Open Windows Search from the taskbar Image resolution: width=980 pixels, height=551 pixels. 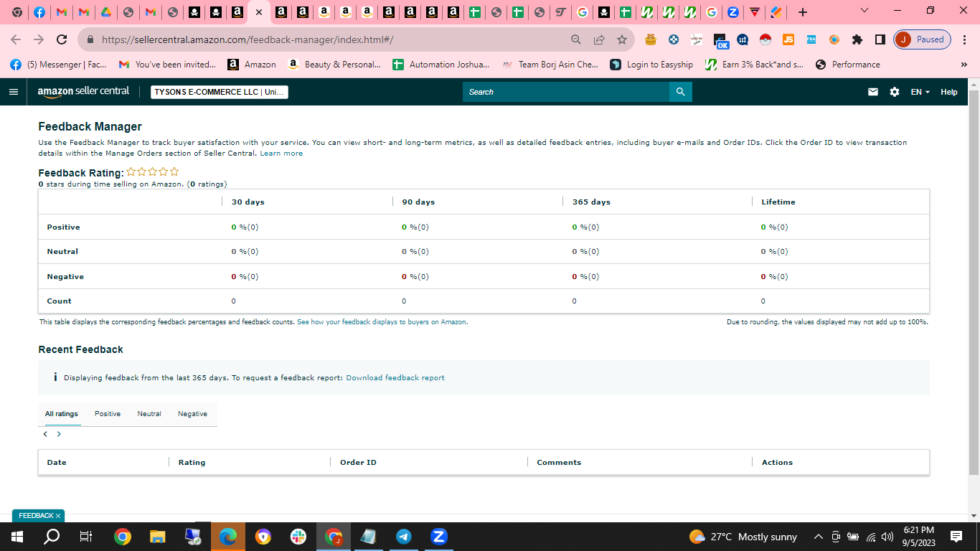(x=52, y=537)
